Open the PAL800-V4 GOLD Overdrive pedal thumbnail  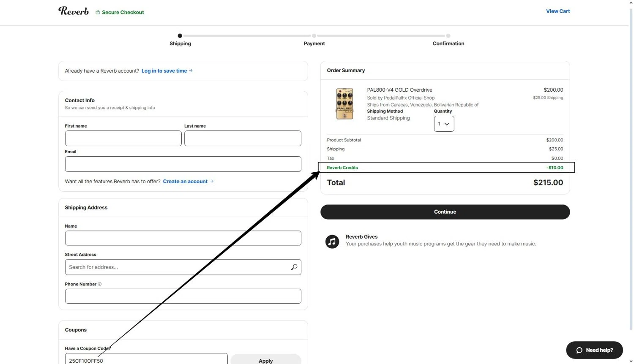(344, 104)
